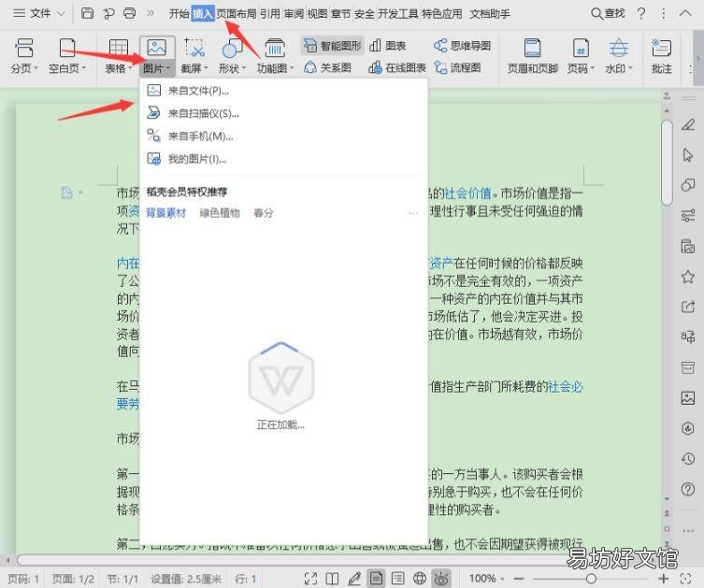The image size is (704, 588).
Task: Toggle reading layout book icon in status bar
Action: 332,579
